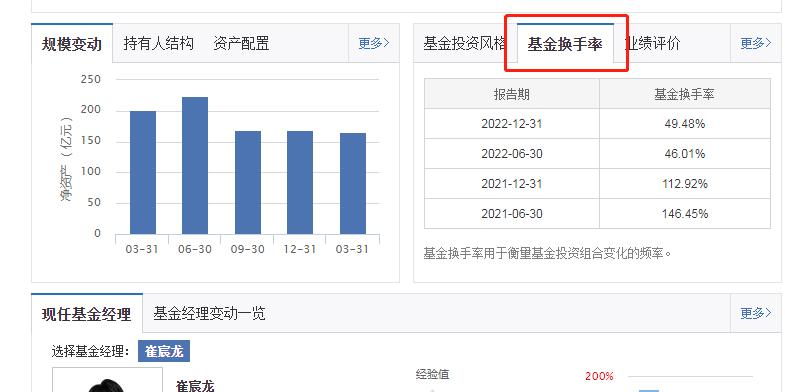This screenshot has width=785, height=392.
Task: Select the 46.01% turnover value
Action: pyautogui.click(x=684, y=154)
